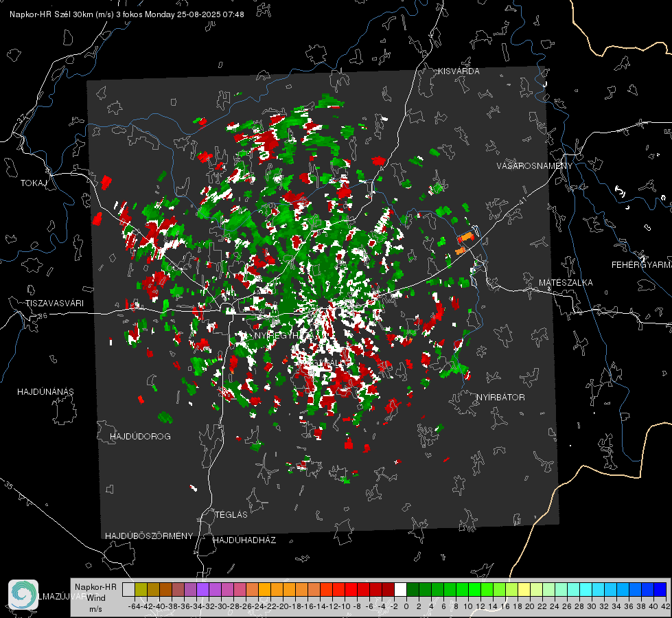Image resolution: width=672 pixels, height=618 pixels.
Task: Click the HAJDÚHADHÁZ town label
Action: [x=244, y=540]
